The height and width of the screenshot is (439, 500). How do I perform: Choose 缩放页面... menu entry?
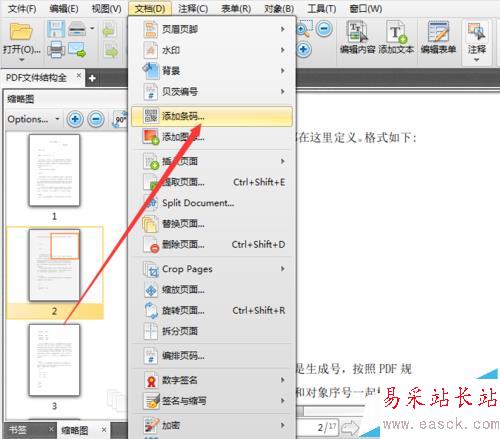(x=212, y=290)
